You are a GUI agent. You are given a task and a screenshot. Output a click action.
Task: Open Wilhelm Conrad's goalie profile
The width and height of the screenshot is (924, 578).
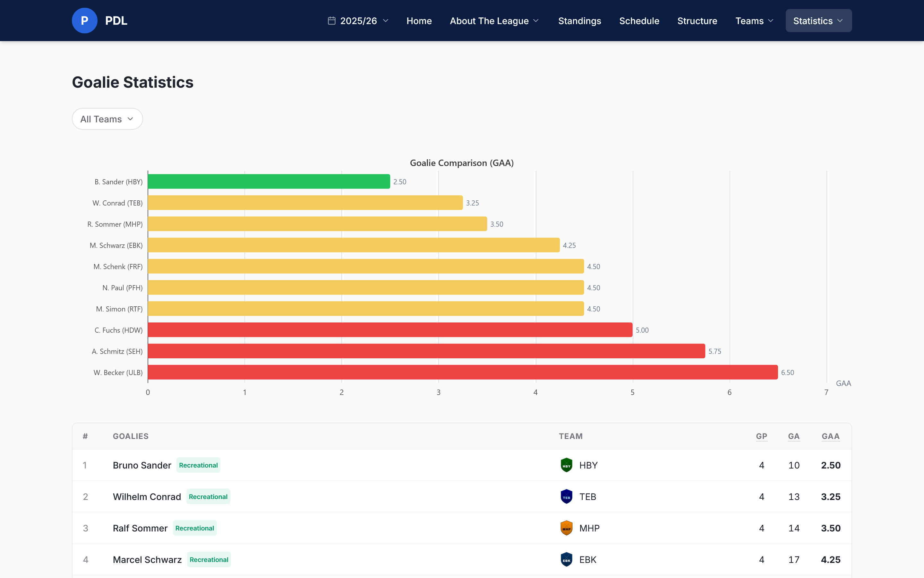[x=147, y=496]
